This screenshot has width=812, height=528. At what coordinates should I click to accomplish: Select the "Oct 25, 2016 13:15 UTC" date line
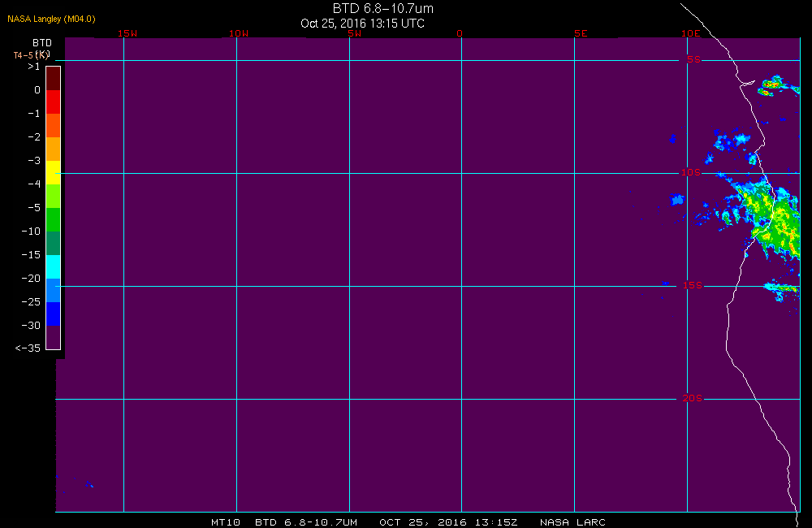pos(362,24)
